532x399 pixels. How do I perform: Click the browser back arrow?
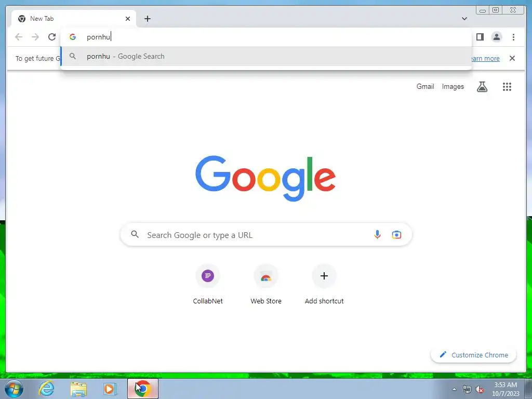point(19,37)
